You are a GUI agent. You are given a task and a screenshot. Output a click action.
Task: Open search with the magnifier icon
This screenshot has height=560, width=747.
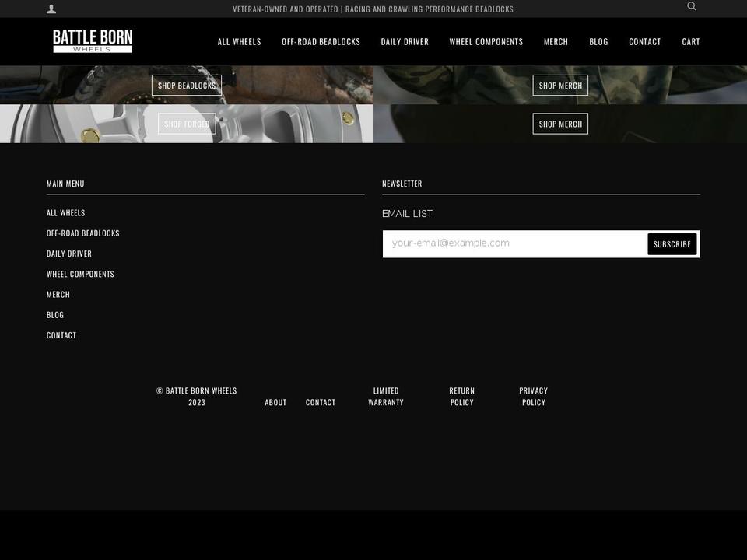[692, 6]
